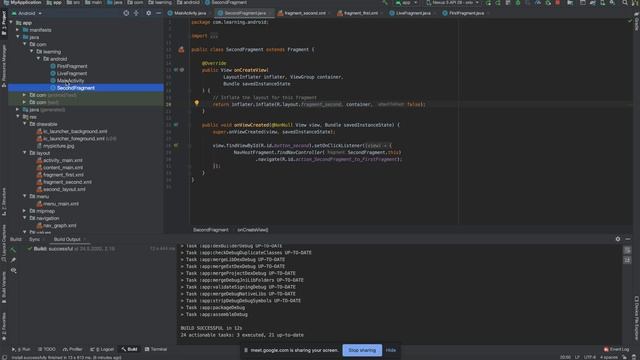Open MainActivity in project tree

click(x=70, y=80)
